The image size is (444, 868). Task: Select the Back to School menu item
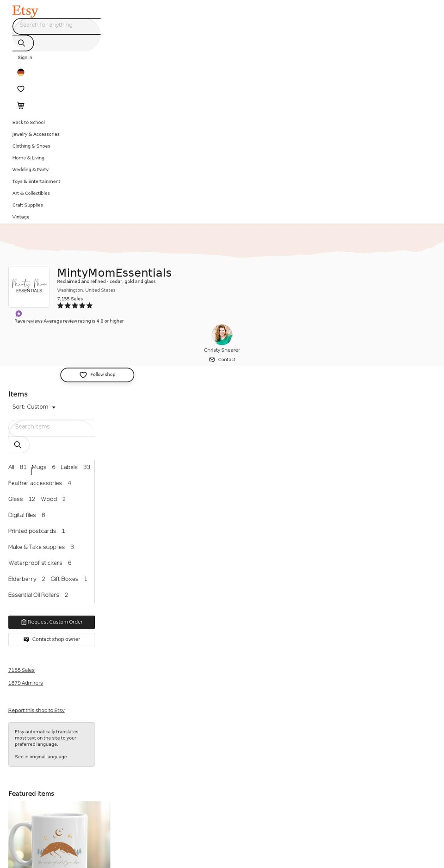click(x=28, y=122)
